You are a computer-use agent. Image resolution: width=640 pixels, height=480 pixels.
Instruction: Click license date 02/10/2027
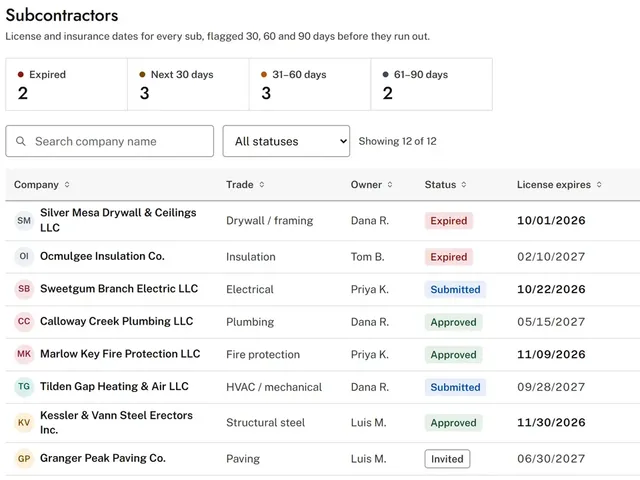tap(551, 257)
